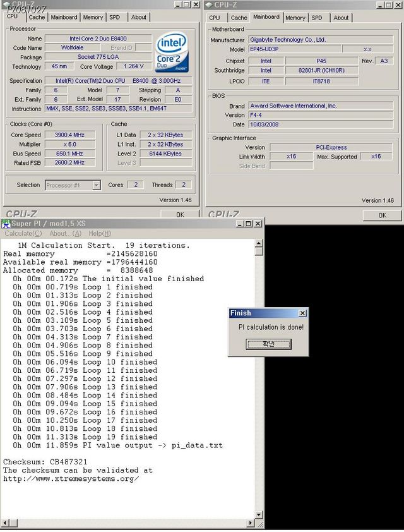Click the Super PI title bar icon
Image resolution: width=404 pixels, height=532 pixels.
coord(6,224)
